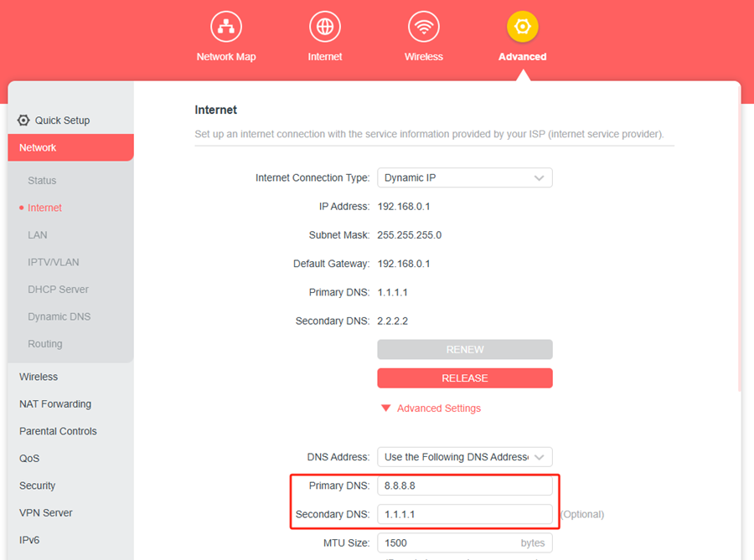Open the Status submenu item
Image resolution: width=754 pixels, height=560 pixels.
click(x=42, y=181)
